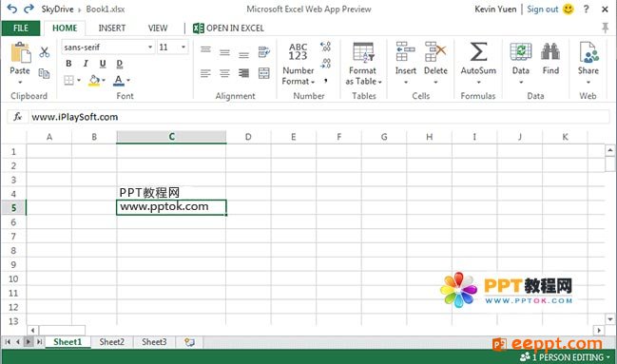Copy selection with the copy icon

click(44, 73)
